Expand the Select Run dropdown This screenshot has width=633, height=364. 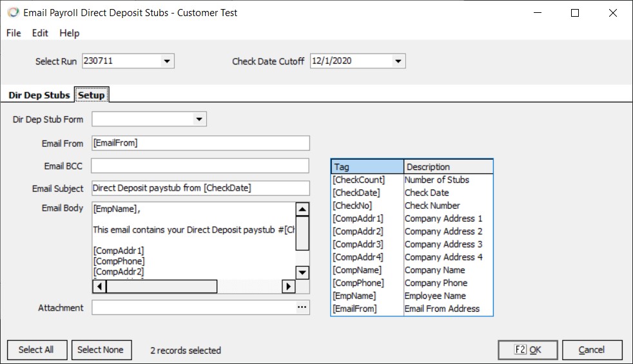pyautogui.click(x=167, y=61)
